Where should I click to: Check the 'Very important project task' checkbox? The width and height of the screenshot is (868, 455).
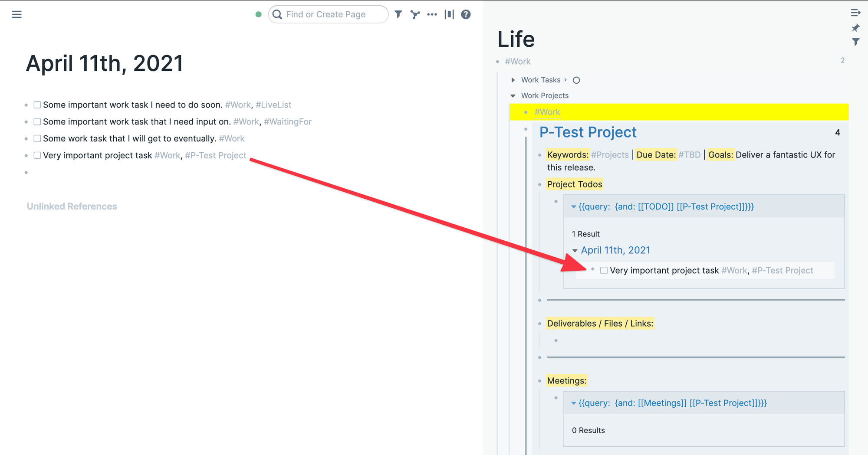[37, 155]
